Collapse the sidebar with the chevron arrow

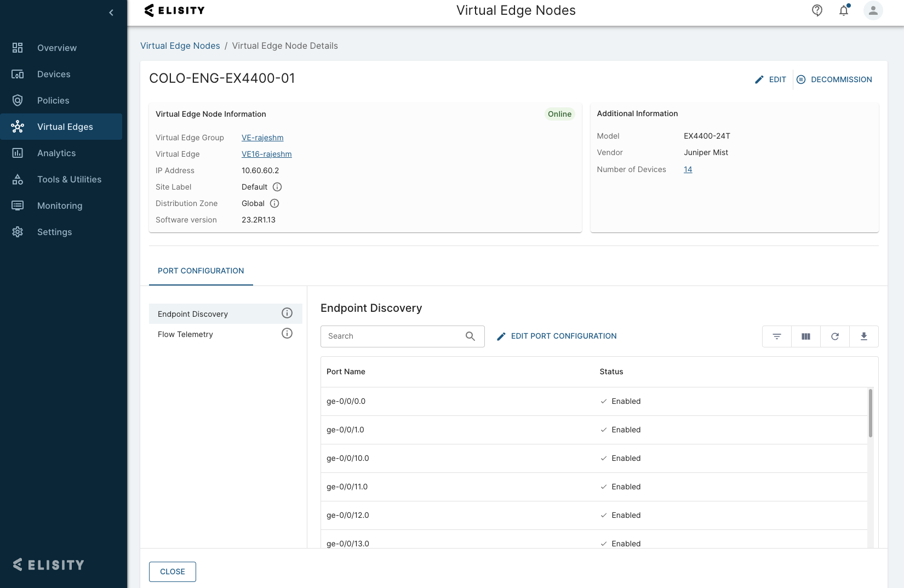[111, 13]
